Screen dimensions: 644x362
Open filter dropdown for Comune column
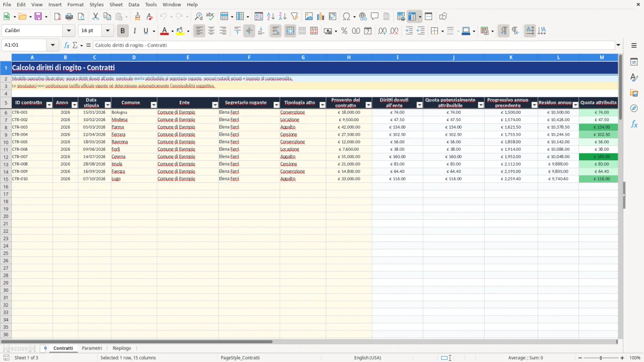point(153,105)
